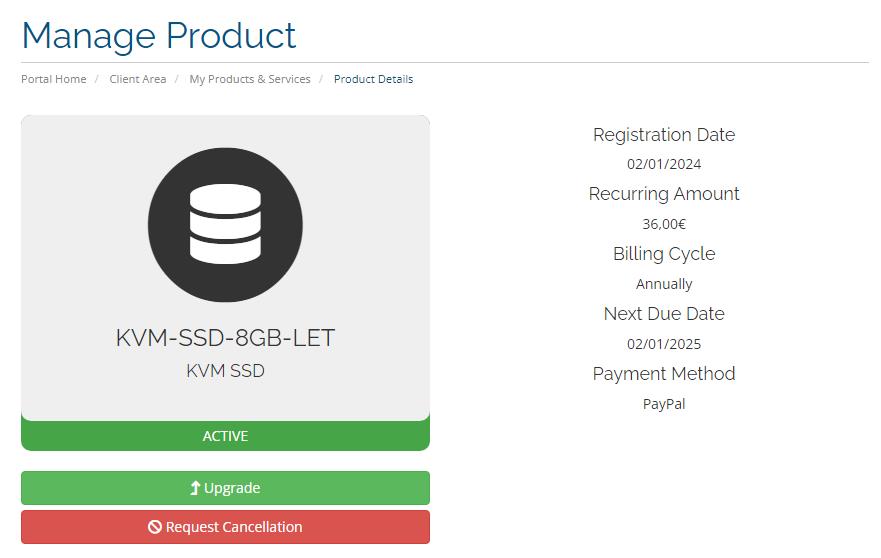This screenshot has width=881, height=558.
Task: Navigate to My Products & Services breadcrumb
Action: coord(250,79)
